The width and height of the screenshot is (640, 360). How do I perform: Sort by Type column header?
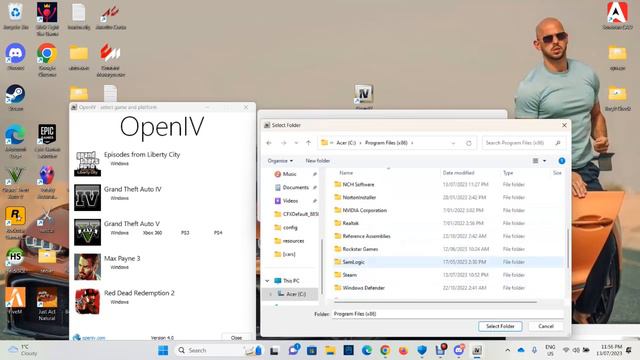click(508, 173)
